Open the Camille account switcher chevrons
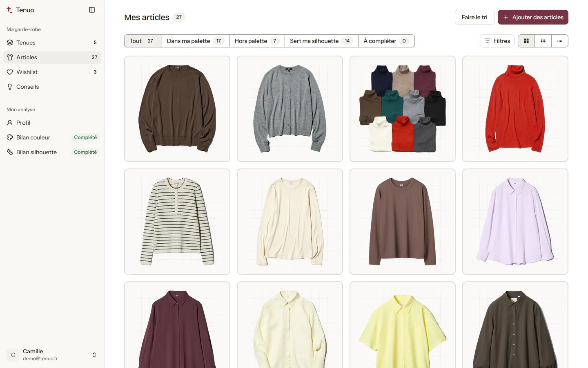Viewport: 588px width, 368px height. click(94, 355)
